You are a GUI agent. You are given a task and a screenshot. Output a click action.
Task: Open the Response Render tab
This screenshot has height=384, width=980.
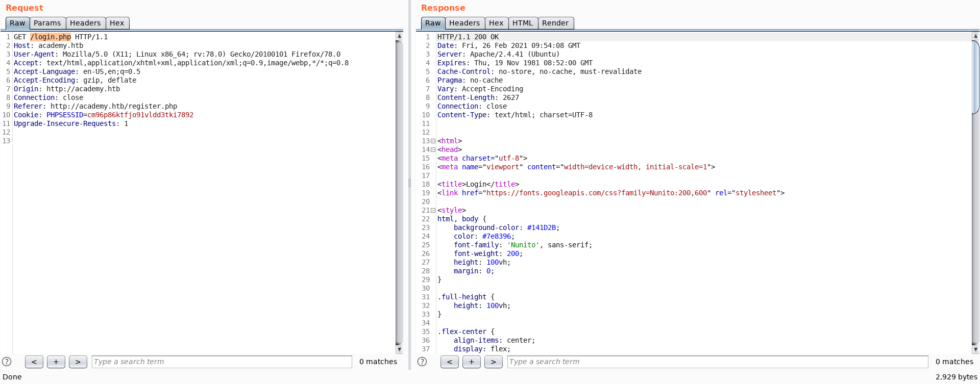click(555, 23)
